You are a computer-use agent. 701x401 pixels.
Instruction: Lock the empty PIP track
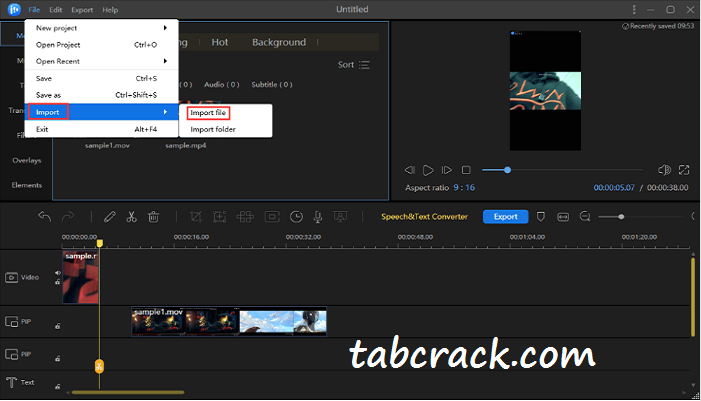58,359
